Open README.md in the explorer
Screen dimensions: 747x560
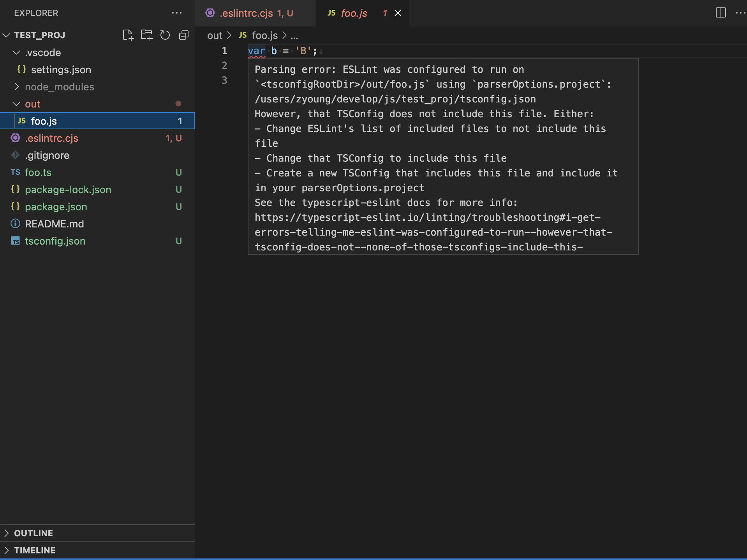[97, 224]
